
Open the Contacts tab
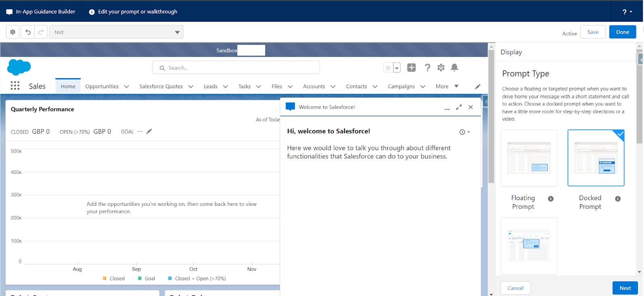pyautogui.click(x=357, y=86)
